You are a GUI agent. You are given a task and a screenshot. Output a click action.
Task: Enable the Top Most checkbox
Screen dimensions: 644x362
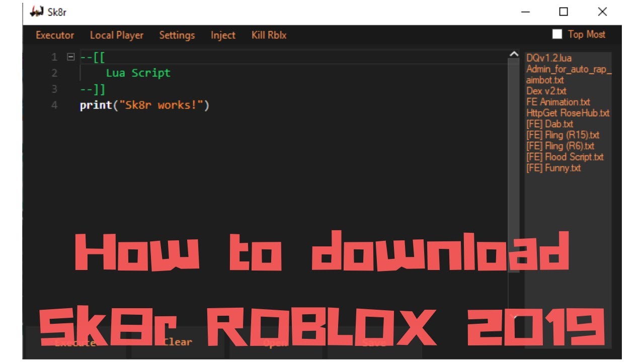click(557, 34)
